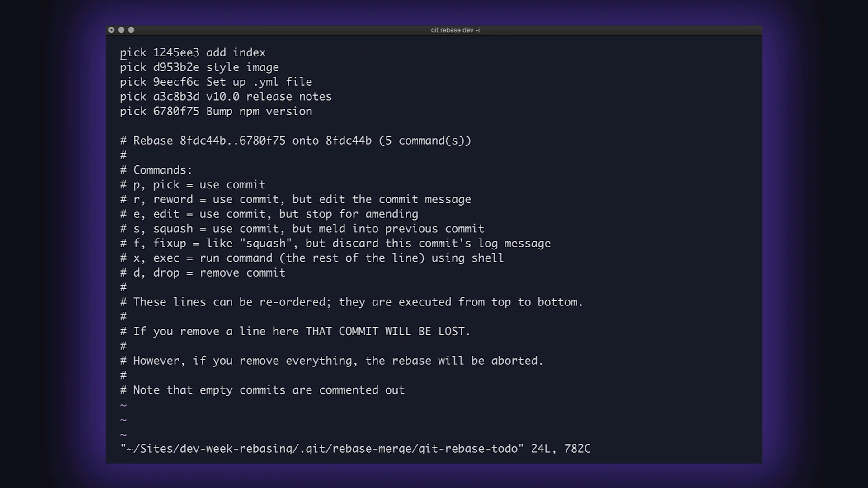
Task: Click commit hash 9eecf6c
Action: [x=176, y=82]
